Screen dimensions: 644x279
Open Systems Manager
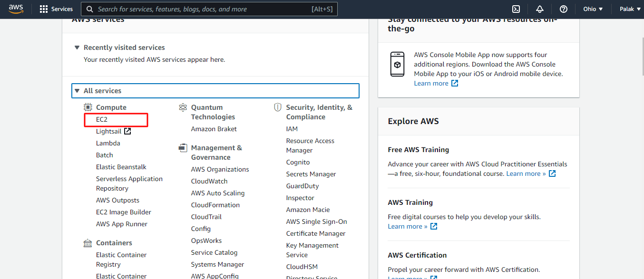[x=218, y=264]
